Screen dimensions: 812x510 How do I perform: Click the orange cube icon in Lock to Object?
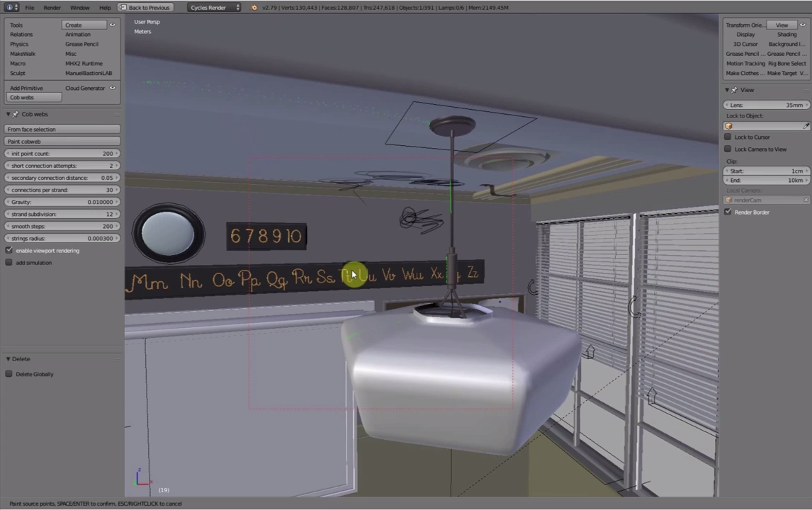[x=729, y=126]
